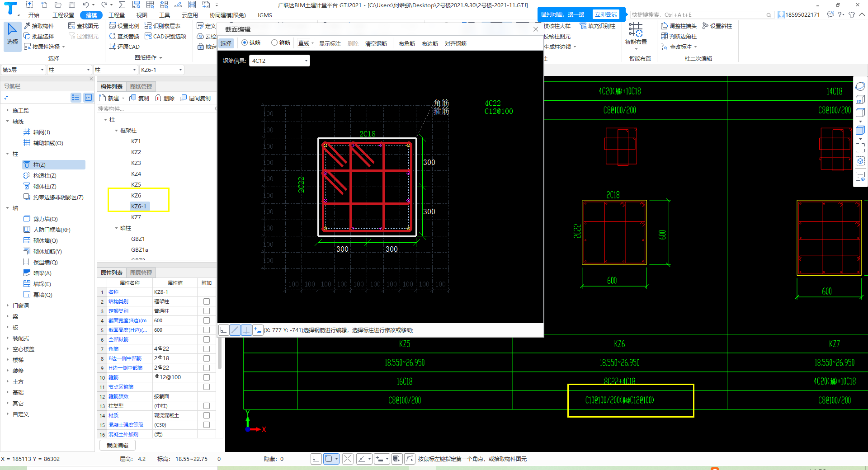Click 识别楼层表 identify floor table tool
This screenshot has height=470, width=868.
(x=163, y=26)
